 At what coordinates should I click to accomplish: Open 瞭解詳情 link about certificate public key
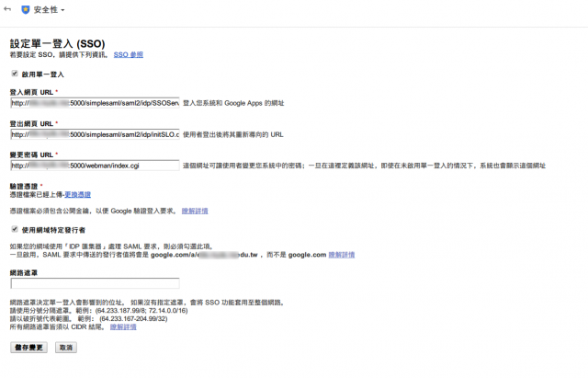195,211
